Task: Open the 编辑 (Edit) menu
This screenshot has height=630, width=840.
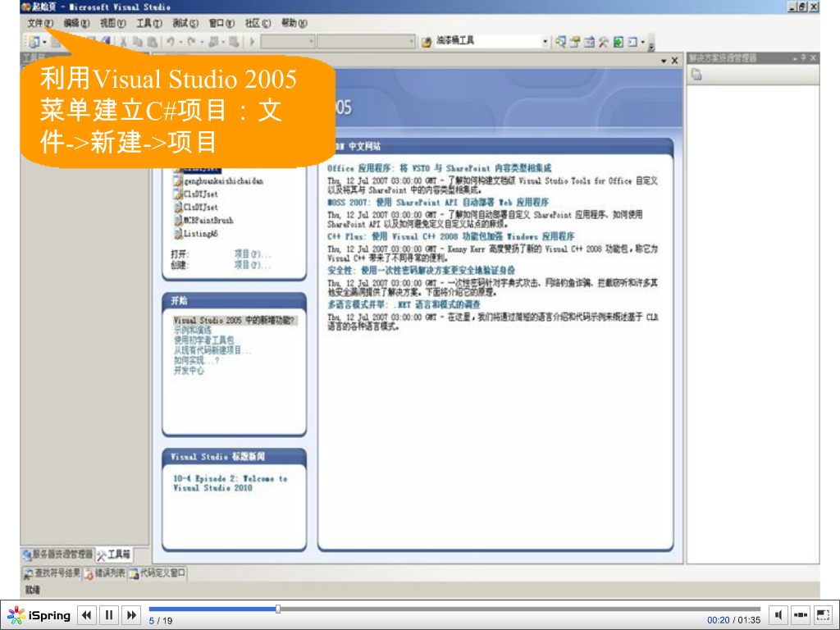Action: [76, 23]
